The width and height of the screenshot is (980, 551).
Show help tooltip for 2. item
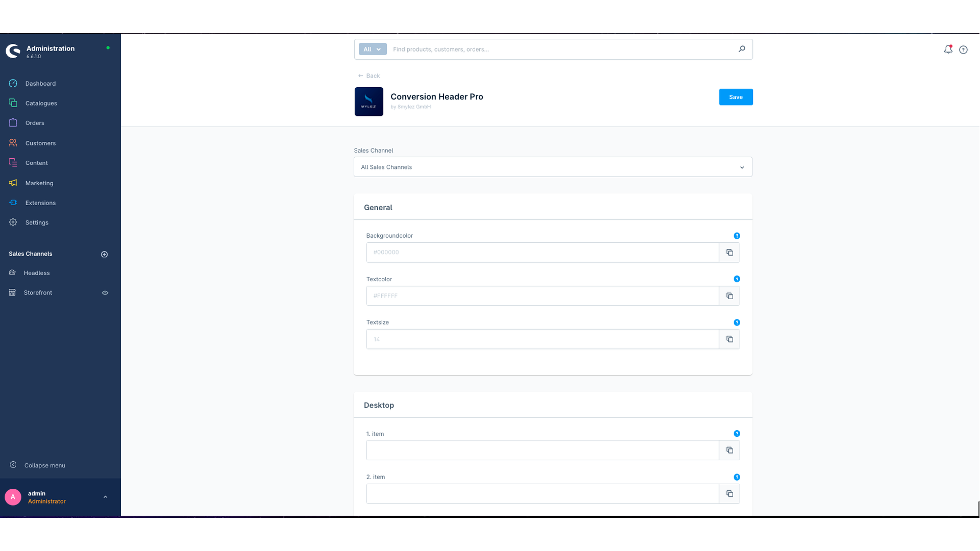click(x=737, y=477)
